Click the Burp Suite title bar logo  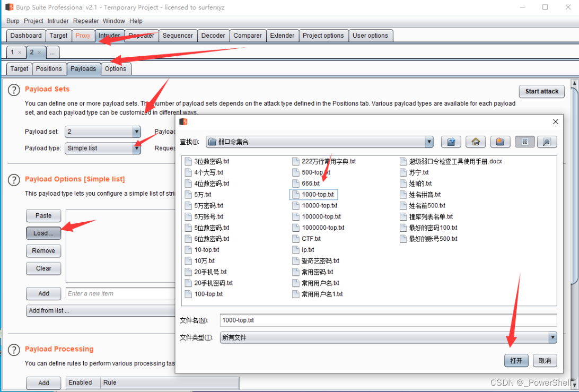point(10,7)
